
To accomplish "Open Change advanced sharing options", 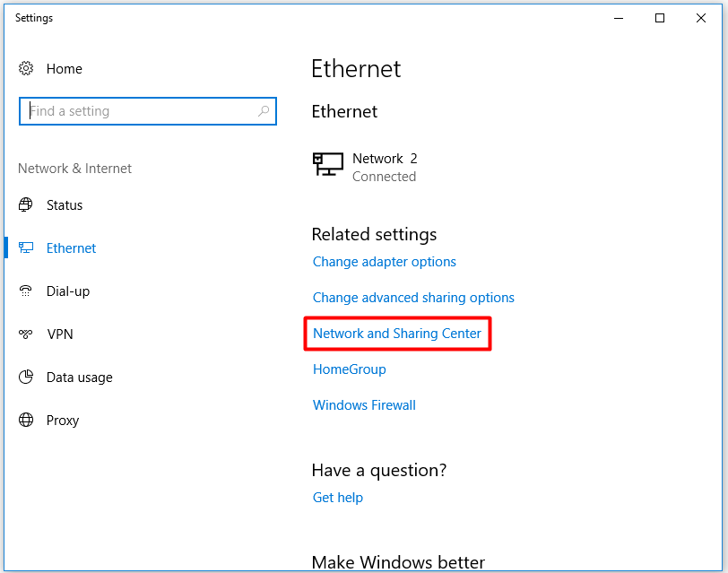I will [413, 298].
